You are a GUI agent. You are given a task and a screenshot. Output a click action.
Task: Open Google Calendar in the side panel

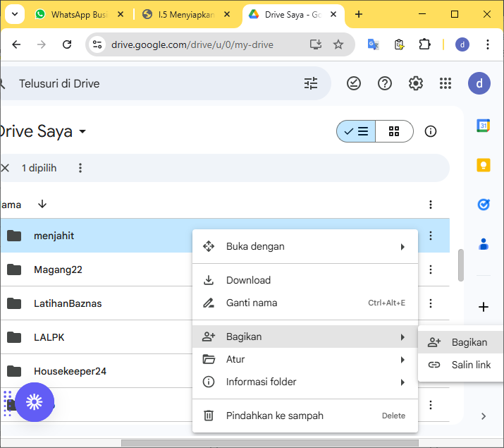click(x=484, y=126)
